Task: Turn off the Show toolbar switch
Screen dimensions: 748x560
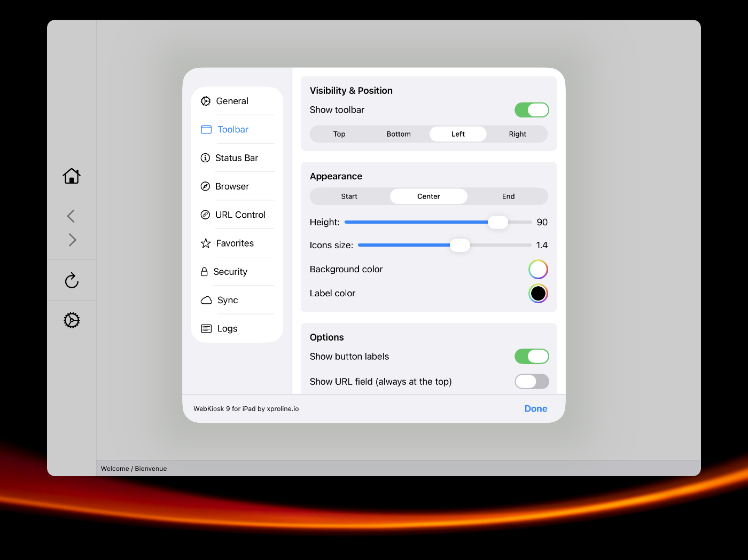Action: click(531, 110)
